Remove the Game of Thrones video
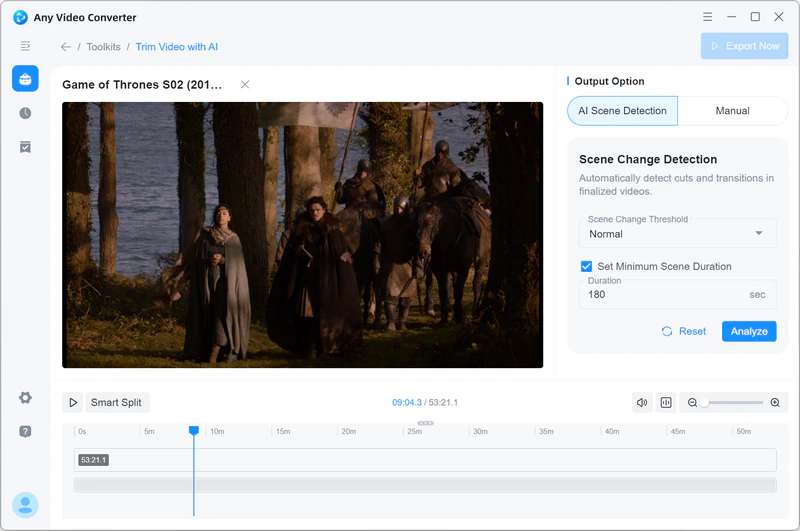 tap(245, 84)
